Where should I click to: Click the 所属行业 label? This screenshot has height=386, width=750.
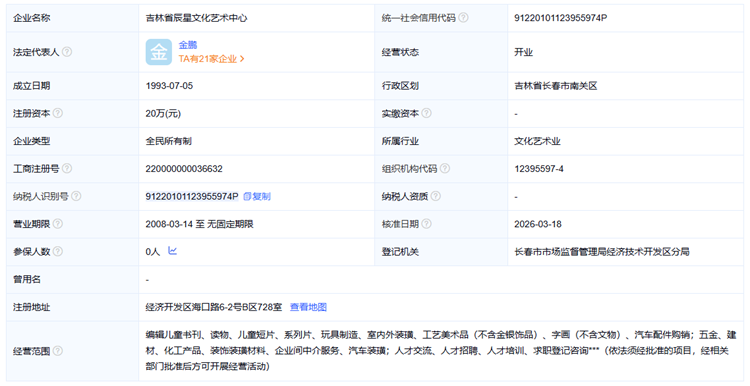400,141
